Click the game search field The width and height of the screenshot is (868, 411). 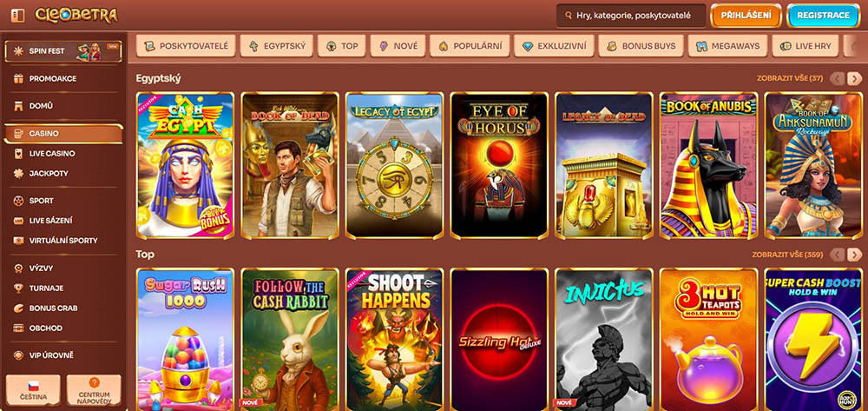point(631,16)
